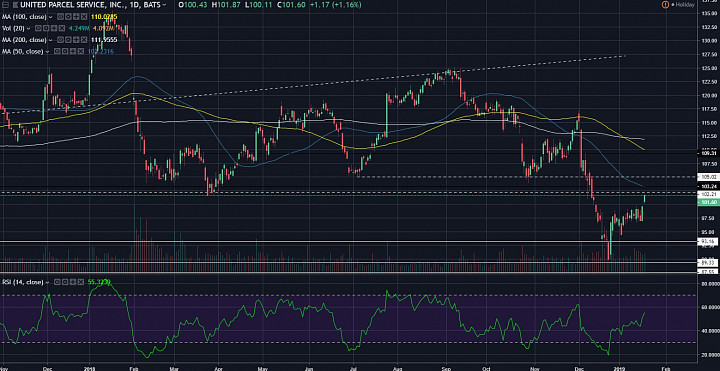720x371 pixels.
Task: Expand the MA (200, close) indicator dropdown
Action: pyautogui.click(x=51, y=40)
